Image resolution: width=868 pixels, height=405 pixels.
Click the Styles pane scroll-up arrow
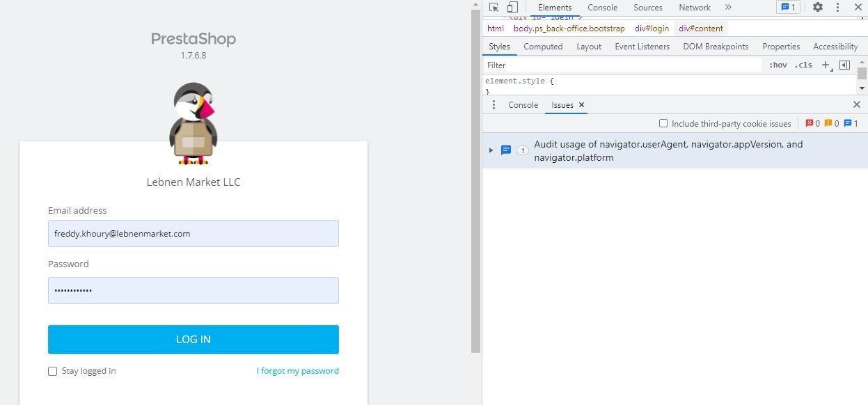862,63
